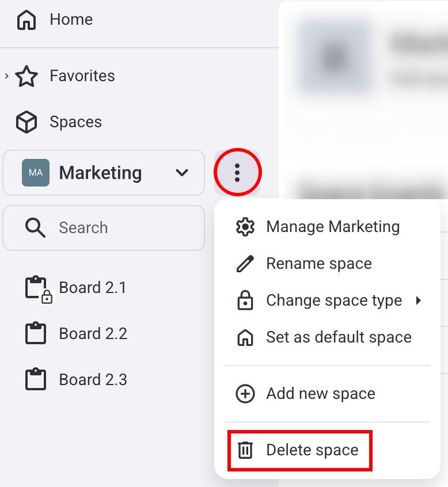Open the three-dot space options button
The width and height of the screenshot is (448, 487).
[x=237, y=172]
